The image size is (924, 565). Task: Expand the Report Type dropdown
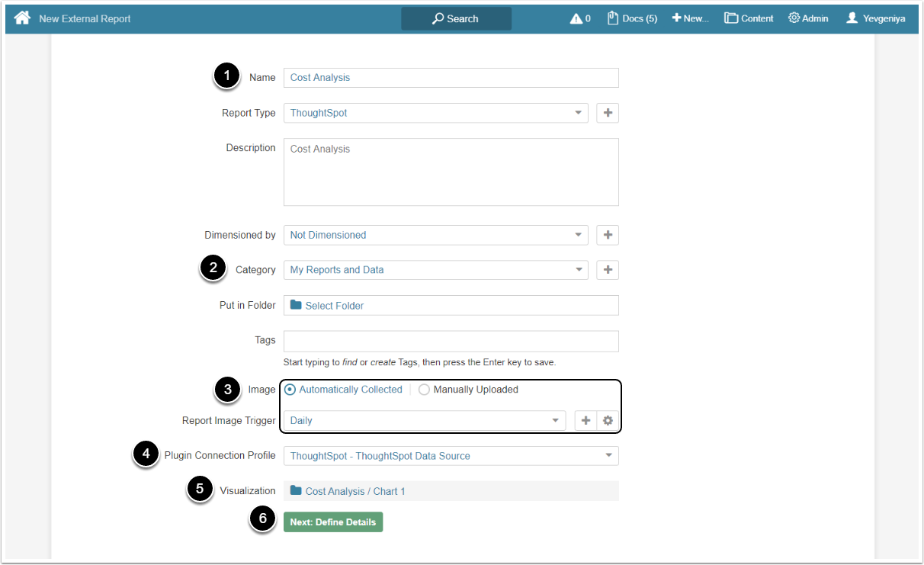coord(579,113)
